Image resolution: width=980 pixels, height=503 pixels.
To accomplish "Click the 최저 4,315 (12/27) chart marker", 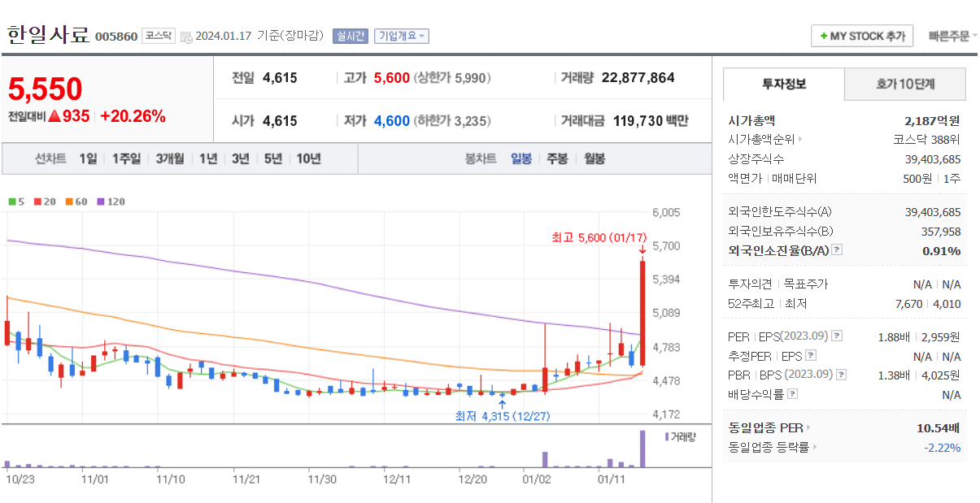I will 503,416.
